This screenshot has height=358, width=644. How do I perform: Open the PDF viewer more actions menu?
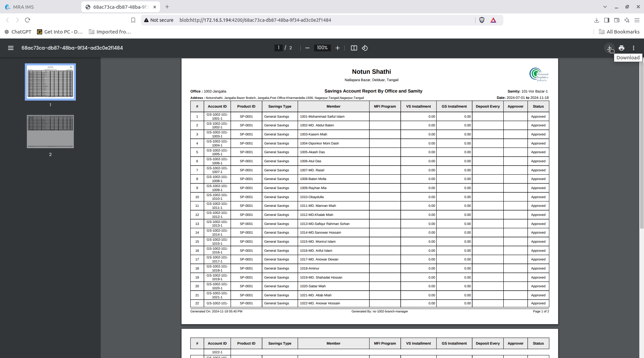coord(634,48)
